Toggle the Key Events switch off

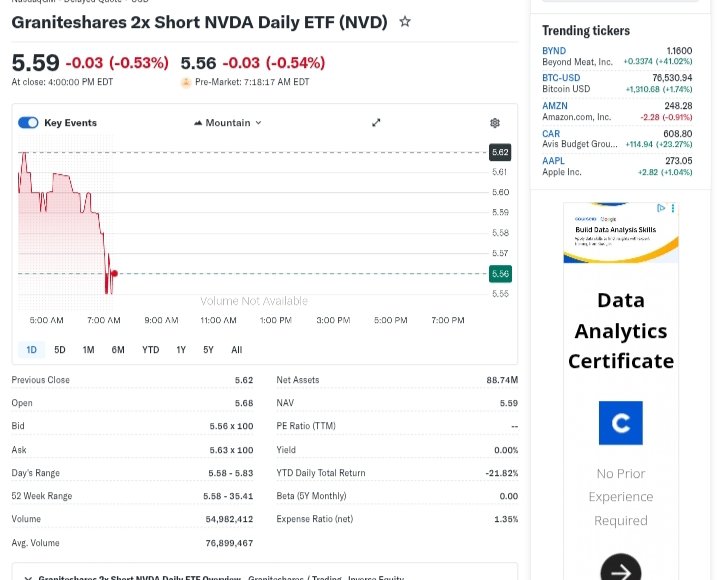click(28, 123)
